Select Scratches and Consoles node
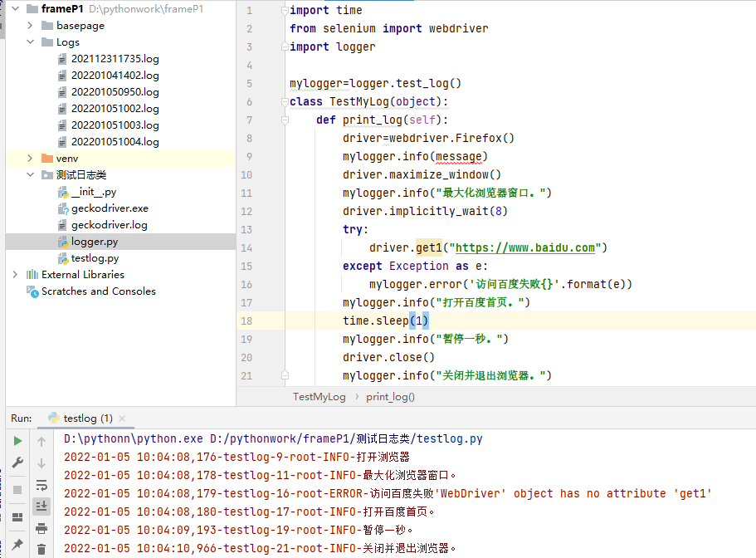Viewport: 756px width, 558px height. point(99,291)
